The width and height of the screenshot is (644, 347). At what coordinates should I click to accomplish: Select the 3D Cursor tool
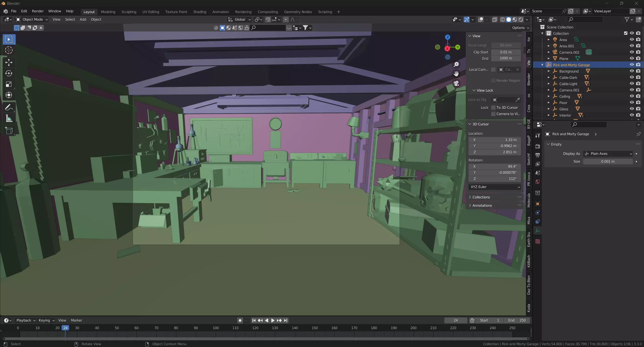(x=9, y=50)
